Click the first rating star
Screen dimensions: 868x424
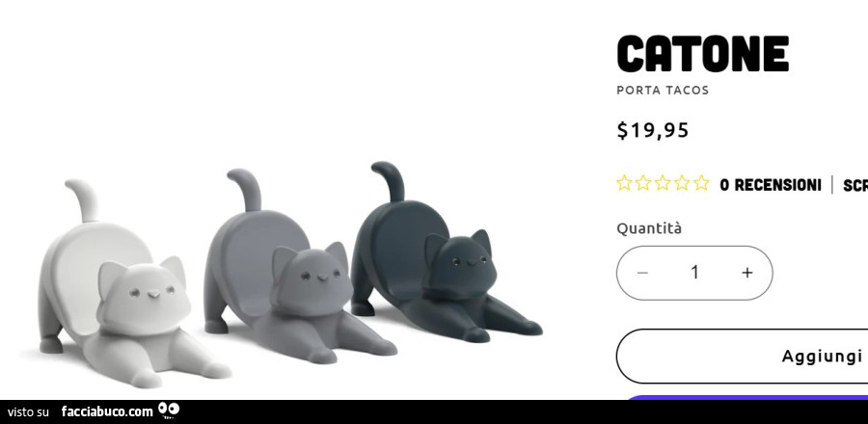click(x=624, y=183)
